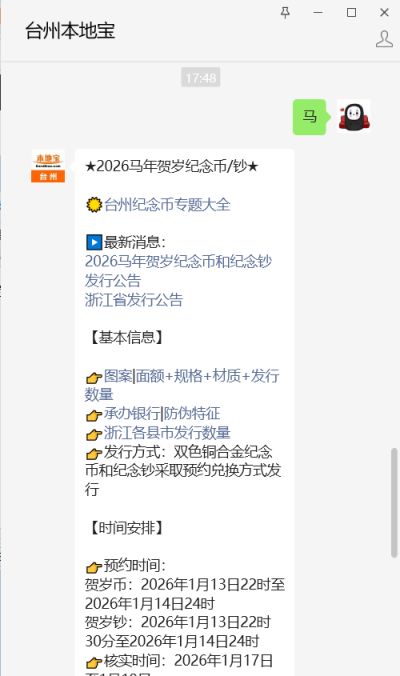Open 图案|面额+规格+材质+发行数量 link
Image resolution: width=400 pixels, height=676 pixels.
coord(182,385)
